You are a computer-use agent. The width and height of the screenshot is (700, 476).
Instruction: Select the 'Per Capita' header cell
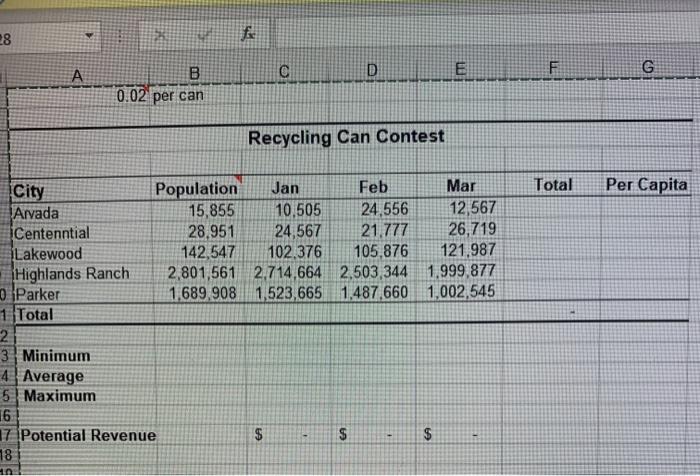pyautogui.click(x=646, y=184)
